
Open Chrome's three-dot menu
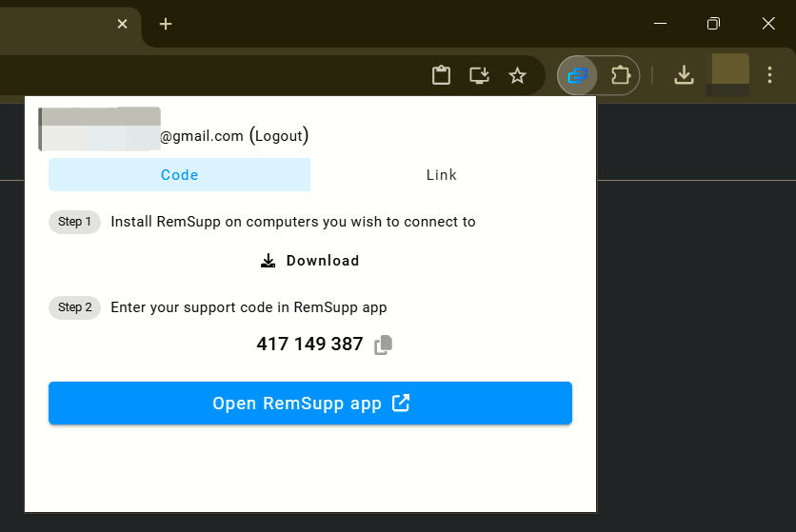pos(769,75)
